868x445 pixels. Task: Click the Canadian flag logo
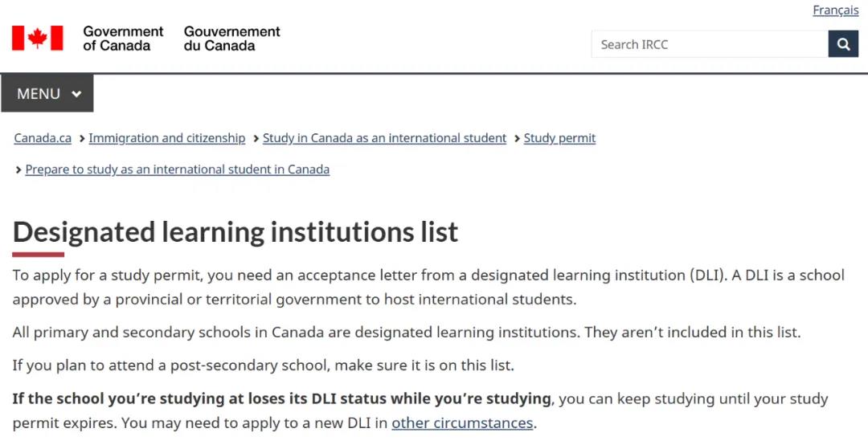pyautogui.click(x=38, y=39)
